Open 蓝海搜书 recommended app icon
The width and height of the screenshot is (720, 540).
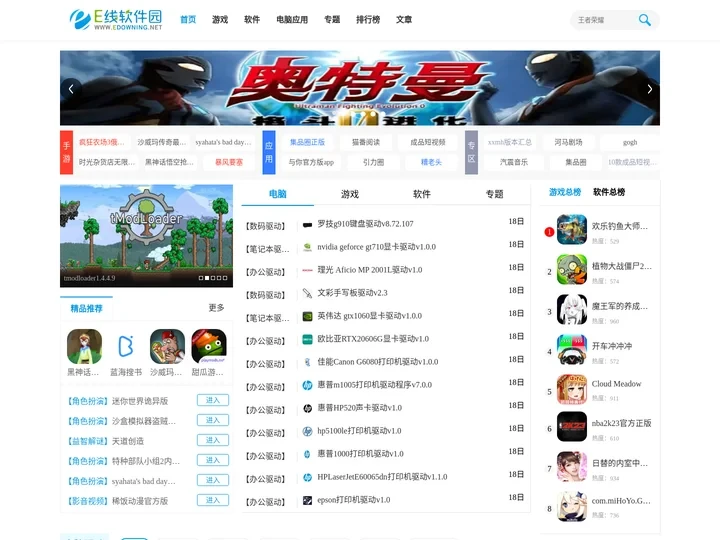click(126, 346)
